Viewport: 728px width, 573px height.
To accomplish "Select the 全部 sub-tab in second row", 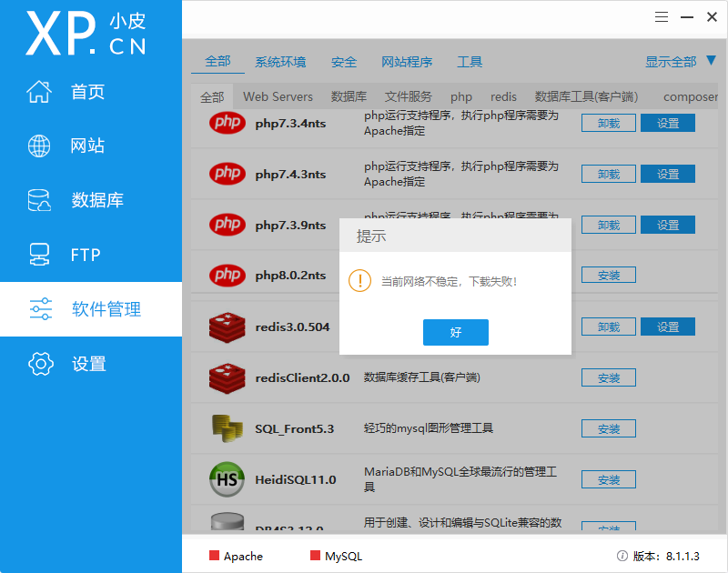I will click(x=212, y=97).
